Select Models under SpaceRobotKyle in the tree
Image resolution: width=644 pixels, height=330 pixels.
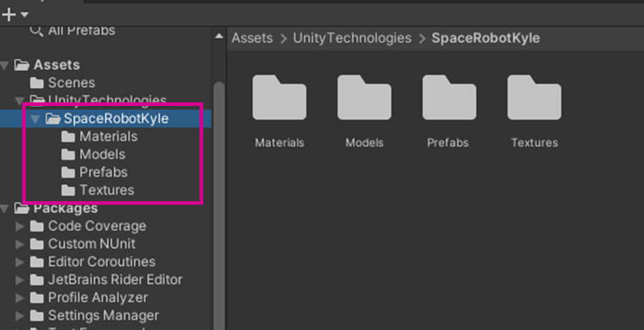point(102,154)
